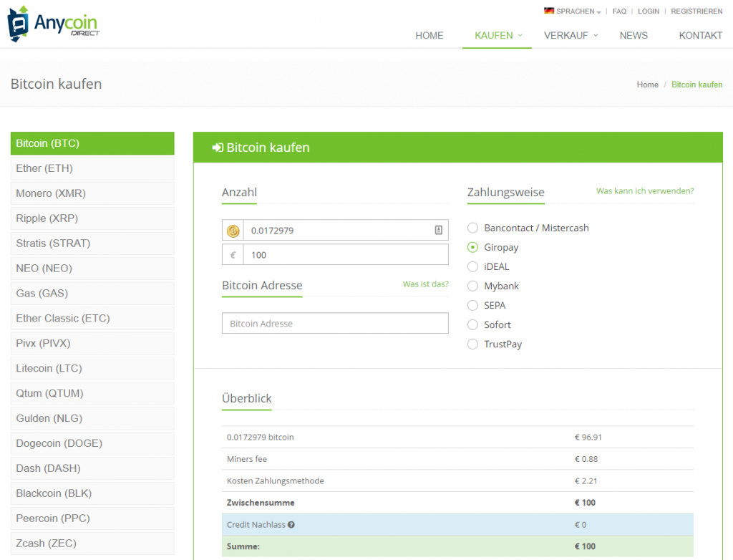733x560 pixels.
Task: Select Blackcoin (BLK) in the coin list
Action: tap(92, 493)
